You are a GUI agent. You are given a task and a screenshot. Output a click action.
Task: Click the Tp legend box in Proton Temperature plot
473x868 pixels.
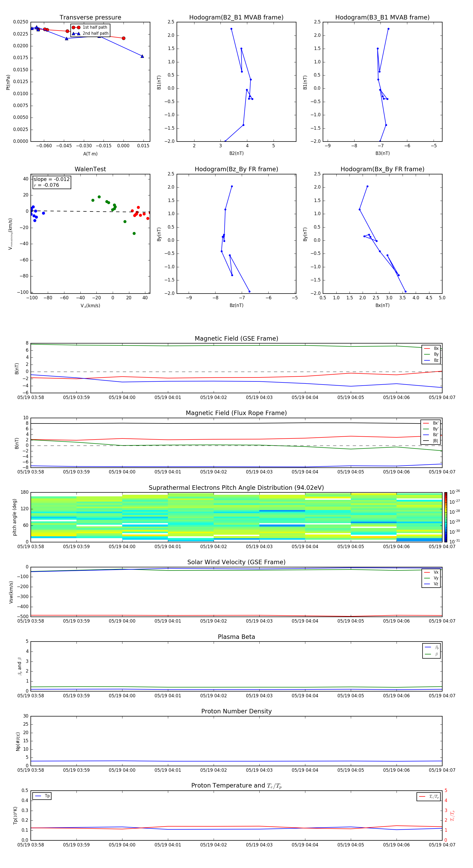[42, 796]
